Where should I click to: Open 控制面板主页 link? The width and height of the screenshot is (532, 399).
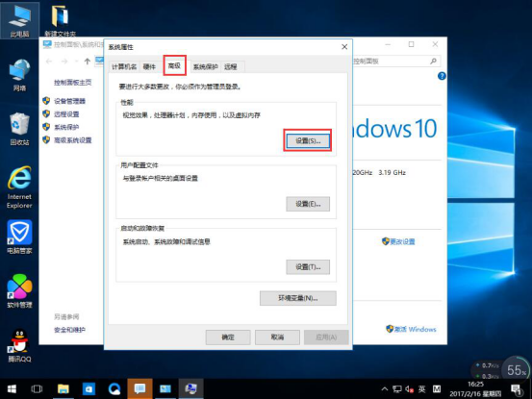72,82
